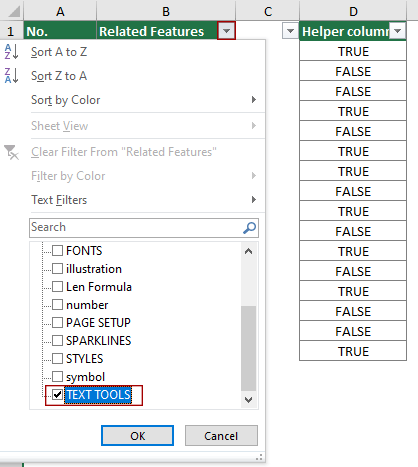Click the menu resize grip corner

coord(259,457)
